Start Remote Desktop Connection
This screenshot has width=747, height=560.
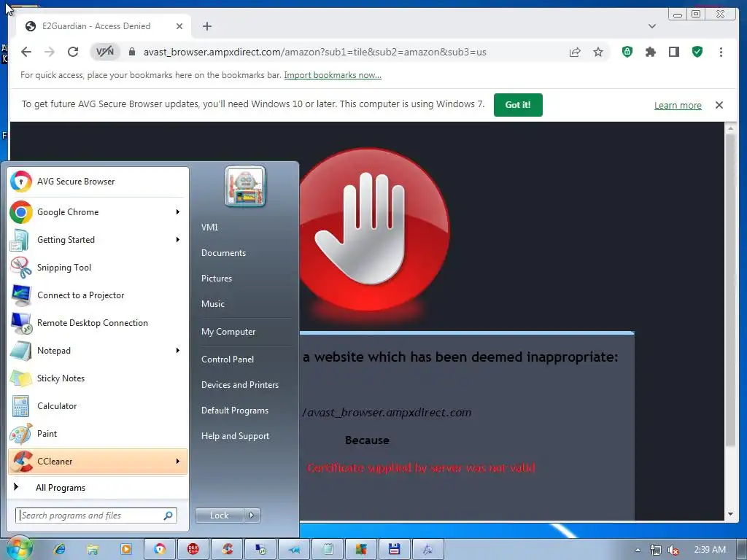coord(97,322)
